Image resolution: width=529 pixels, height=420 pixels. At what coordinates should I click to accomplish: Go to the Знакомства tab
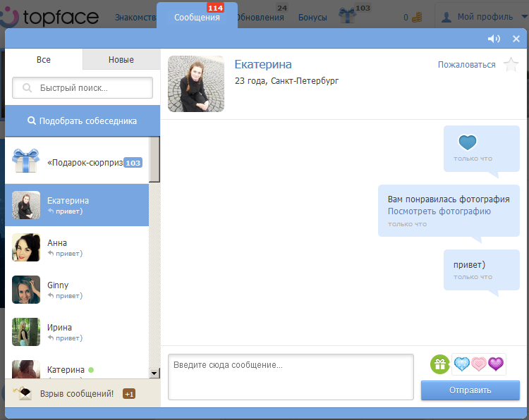tap(135, 17)
